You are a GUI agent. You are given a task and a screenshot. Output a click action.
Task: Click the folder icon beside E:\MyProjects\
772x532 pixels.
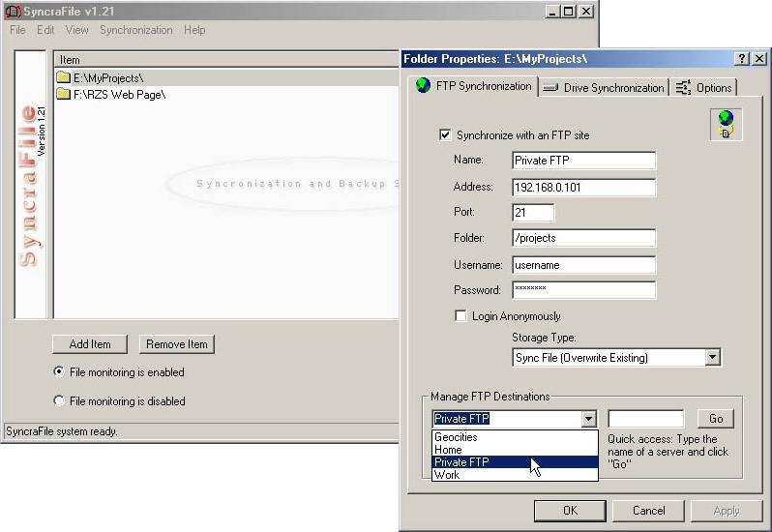pyautogui.click(x=64, y=77)
